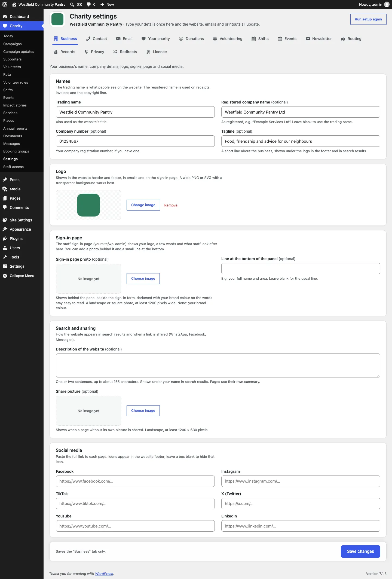Choose image for the share picture
Screen dimensions: 392x579
click(143, 411)
